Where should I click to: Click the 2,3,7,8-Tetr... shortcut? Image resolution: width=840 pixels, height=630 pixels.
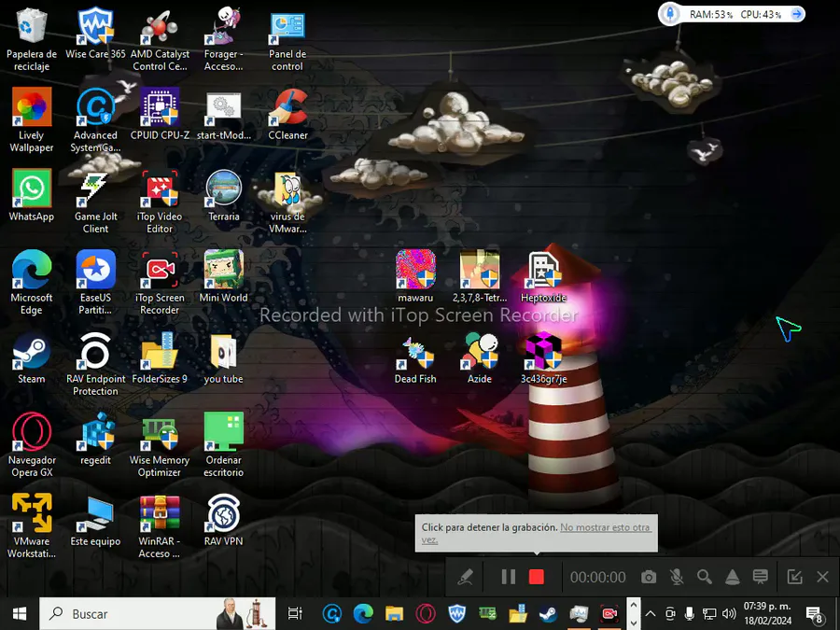(x=480, y=276)
